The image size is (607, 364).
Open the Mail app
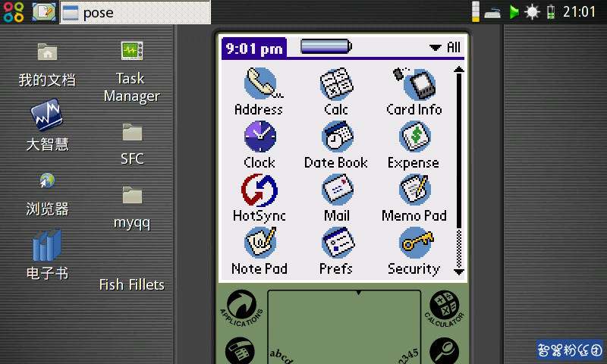click(337, 198)
